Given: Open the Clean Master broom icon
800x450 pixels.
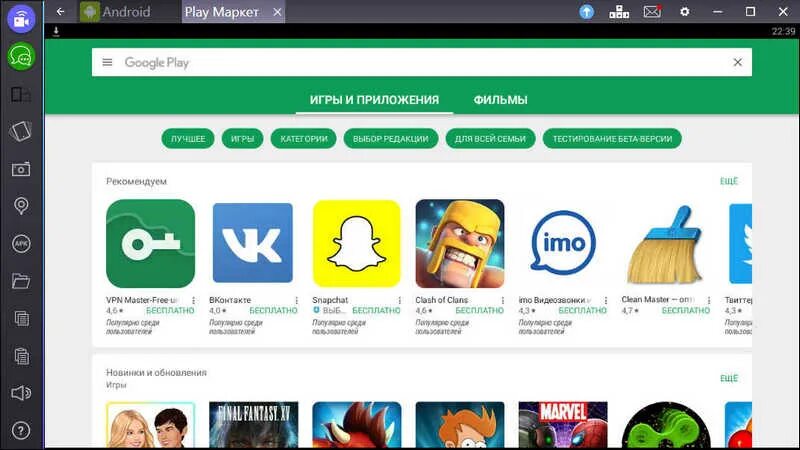Looking at the screenshot, I should [666, 245].
